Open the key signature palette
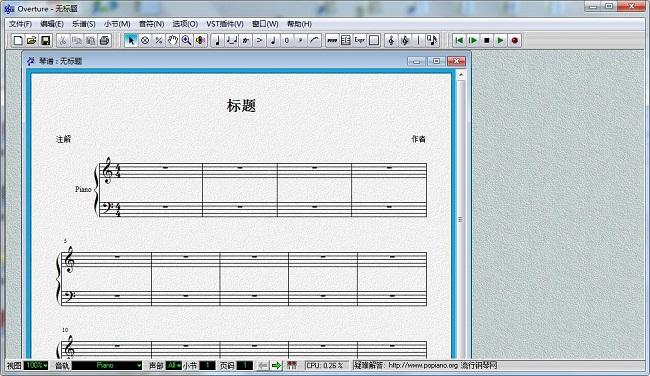Screen dimensions: 650x376 coord(405,40)
